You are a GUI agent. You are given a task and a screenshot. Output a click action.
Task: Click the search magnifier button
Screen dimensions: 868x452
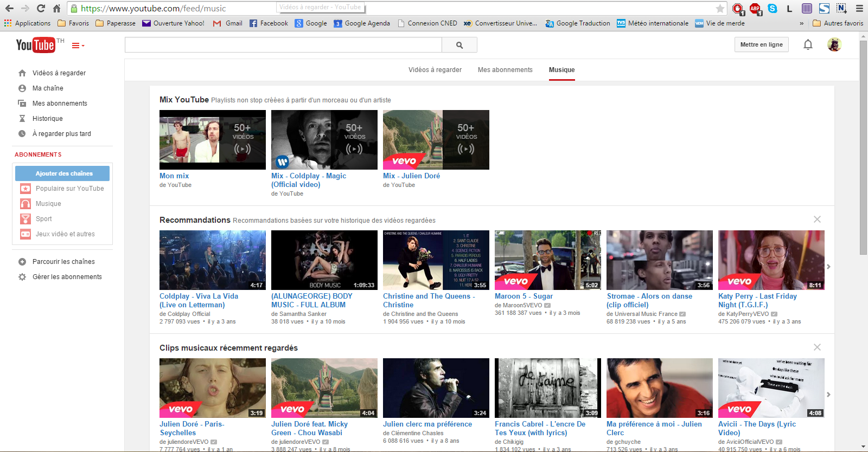pos(459,45)
